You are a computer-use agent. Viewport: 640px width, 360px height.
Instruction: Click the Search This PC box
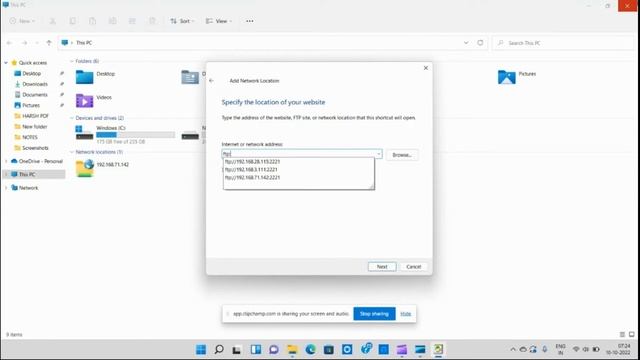coord(563,43)
